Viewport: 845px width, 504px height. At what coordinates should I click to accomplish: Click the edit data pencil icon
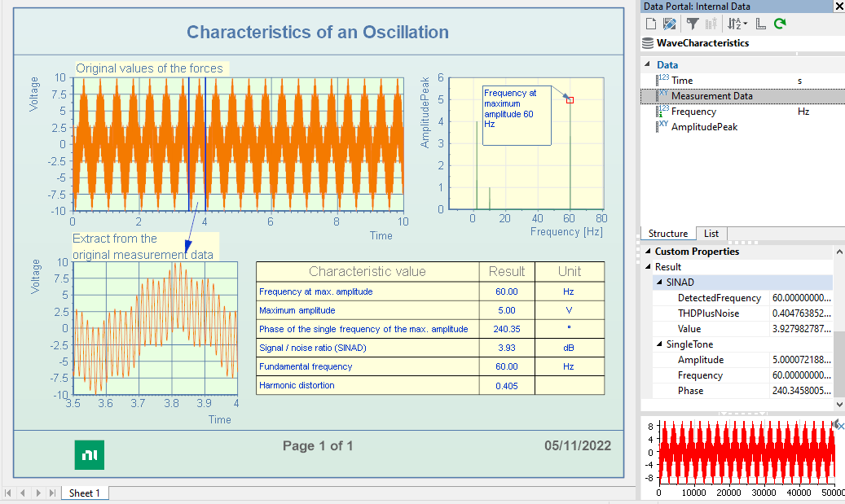669,24
